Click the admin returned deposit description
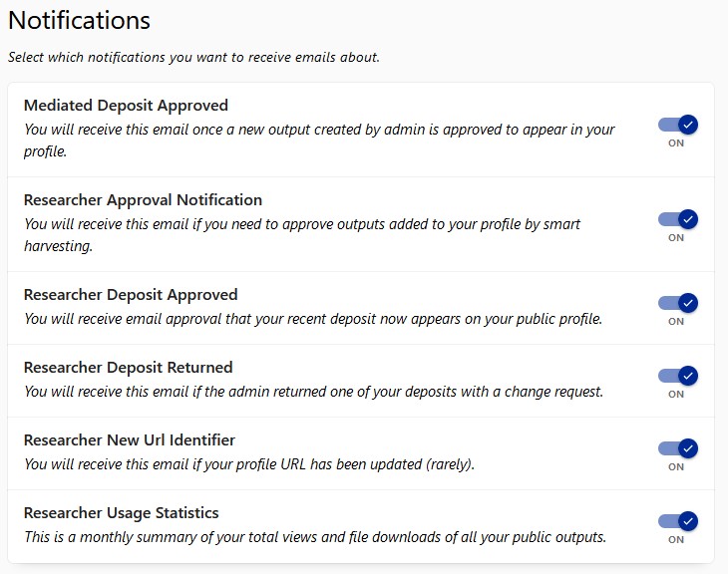 (313, 392)
